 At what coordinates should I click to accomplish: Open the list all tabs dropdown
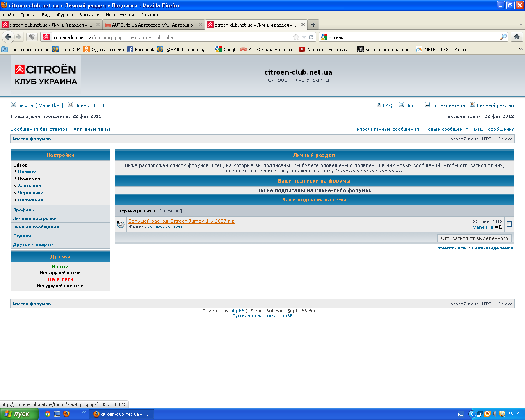point(521,25)
